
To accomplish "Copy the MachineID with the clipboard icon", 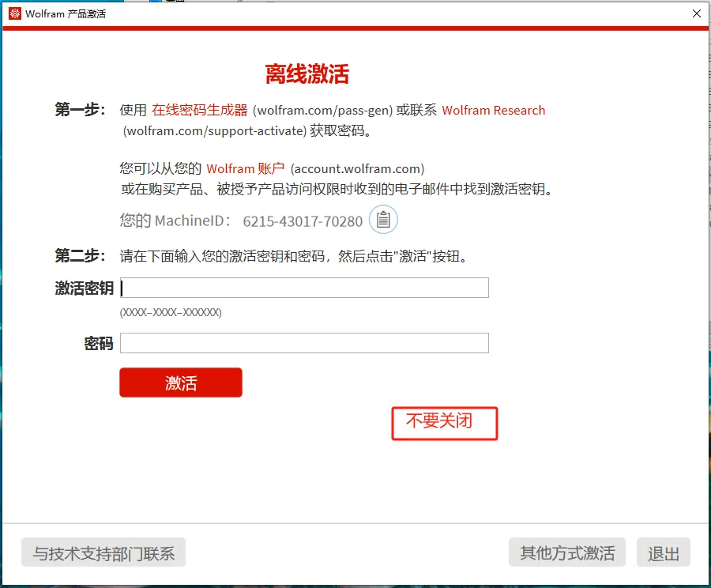I will (x=383, y=220).
